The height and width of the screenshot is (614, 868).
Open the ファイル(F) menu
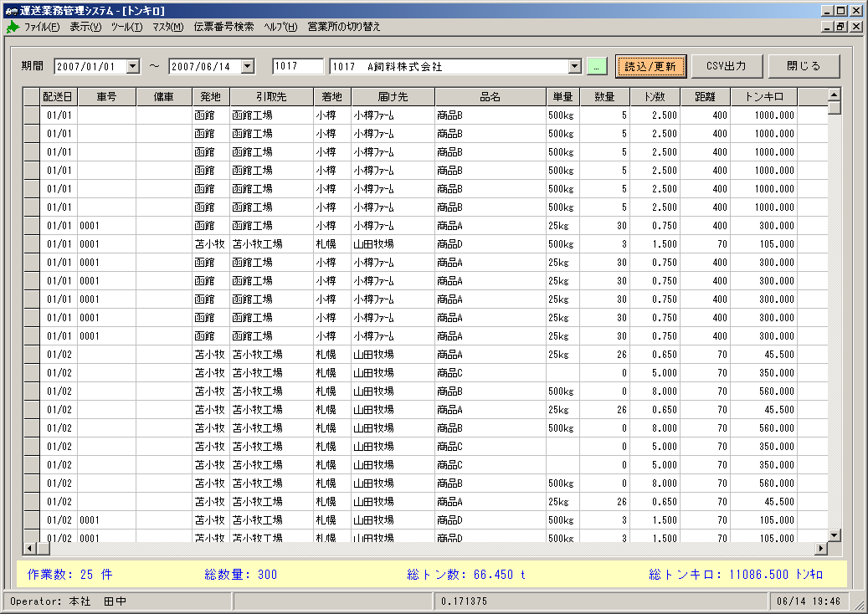click(x=42, y=27)
